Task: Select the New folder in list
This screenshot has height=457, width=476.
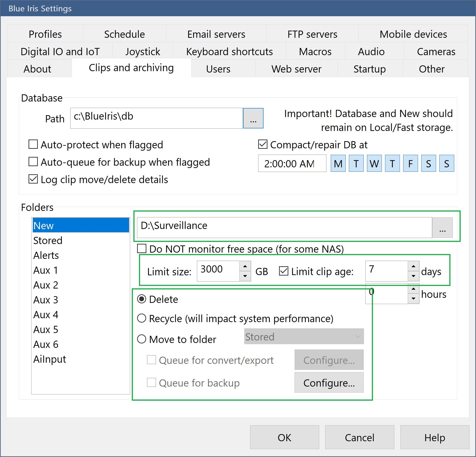Action: (x=81, y=225)
